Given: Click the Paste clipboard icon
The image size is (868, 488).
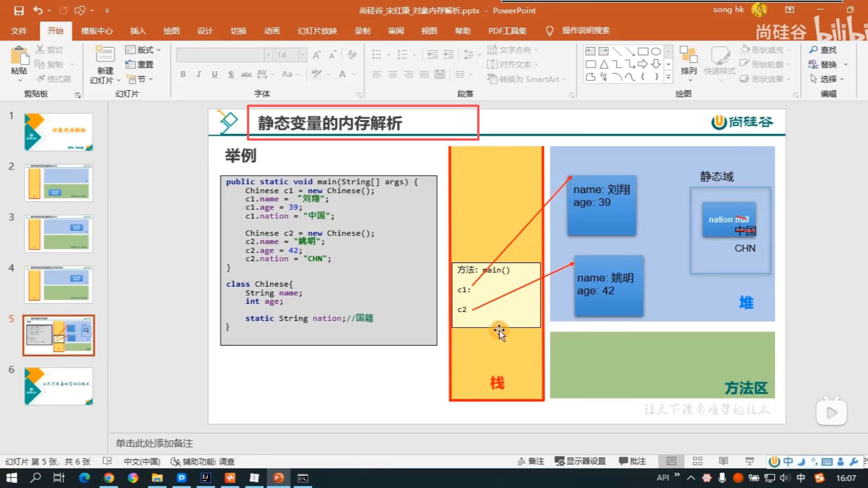Looking at the screenshot, I should 19,56.
